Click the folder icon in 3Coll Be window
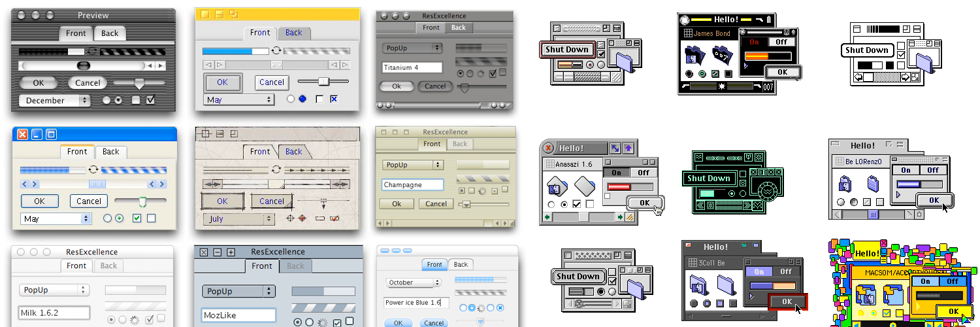This screenshot has width=980, height=327. [x=725, y=283]
